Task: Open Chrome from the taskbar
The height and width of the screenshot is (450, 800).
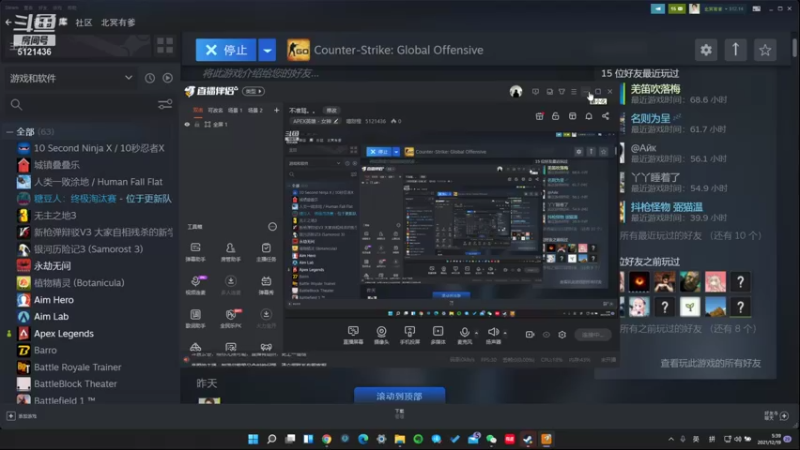Action: (327, 439)
